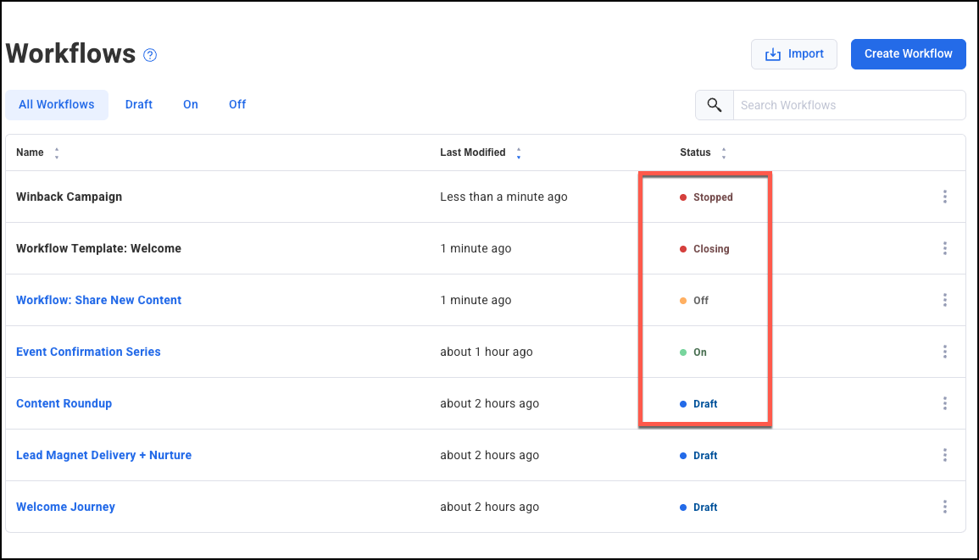Click the Import button

pyautogui.click(x=794, y=54)
